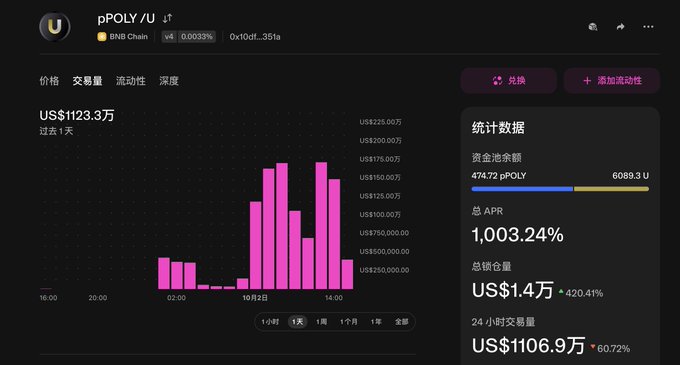
Task: Click the BNB Chain network icon
Action: (x=102, y=37)
